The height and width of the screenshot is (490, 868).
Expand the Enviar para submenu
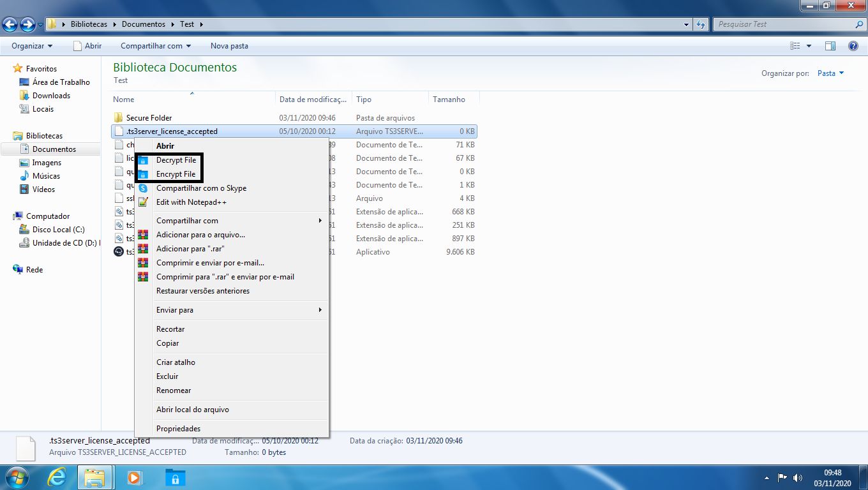232,310
